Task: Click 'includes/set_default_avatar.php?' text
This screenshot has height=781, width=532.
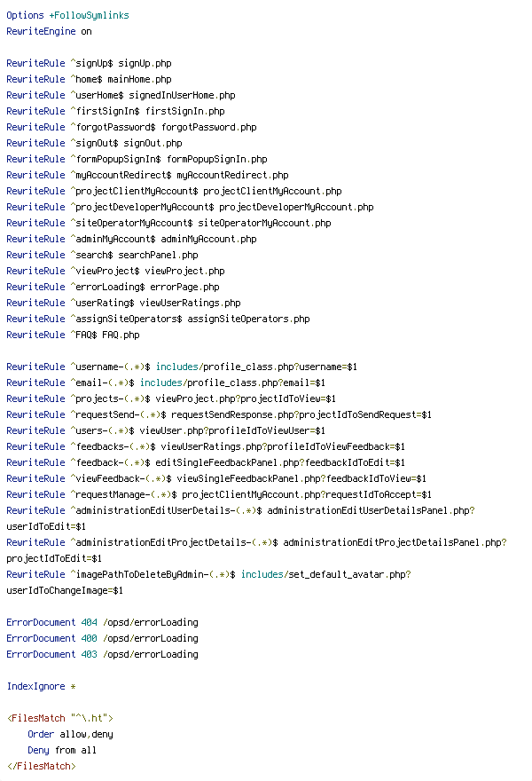Action: [326, 573]
